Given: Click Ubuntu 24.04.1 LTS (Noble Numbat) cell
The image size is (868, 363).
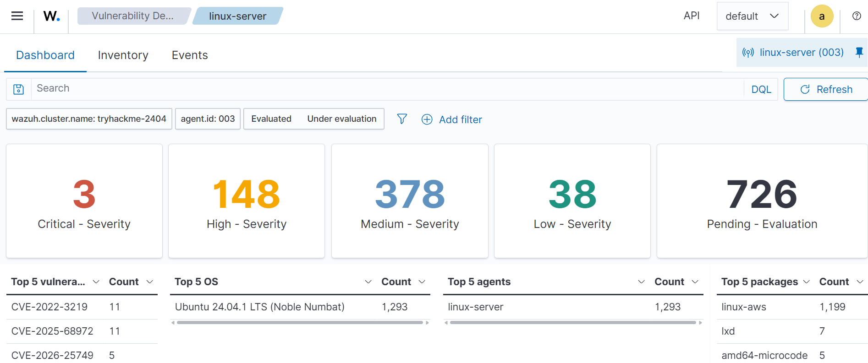Looking at the screenshot, I should point(259,307).
